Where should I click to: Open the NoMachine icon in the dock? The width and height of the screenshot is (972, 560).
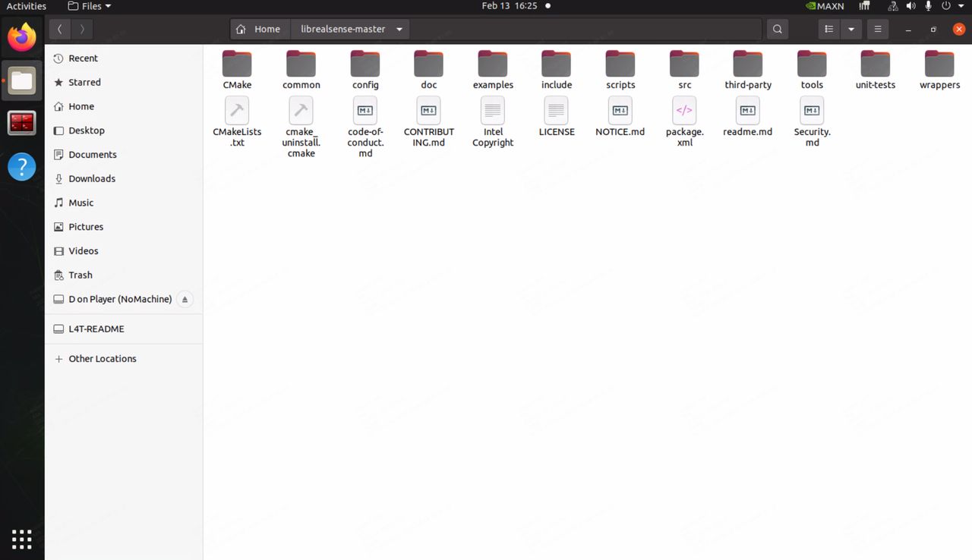tap(22, 123)
